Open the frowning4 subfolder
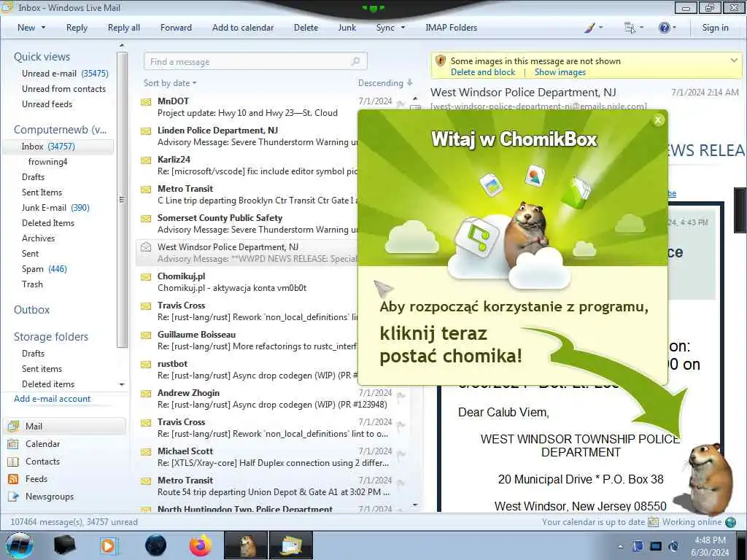The height and width of the screenshot is (560, 747). click(x=47, y=162)
